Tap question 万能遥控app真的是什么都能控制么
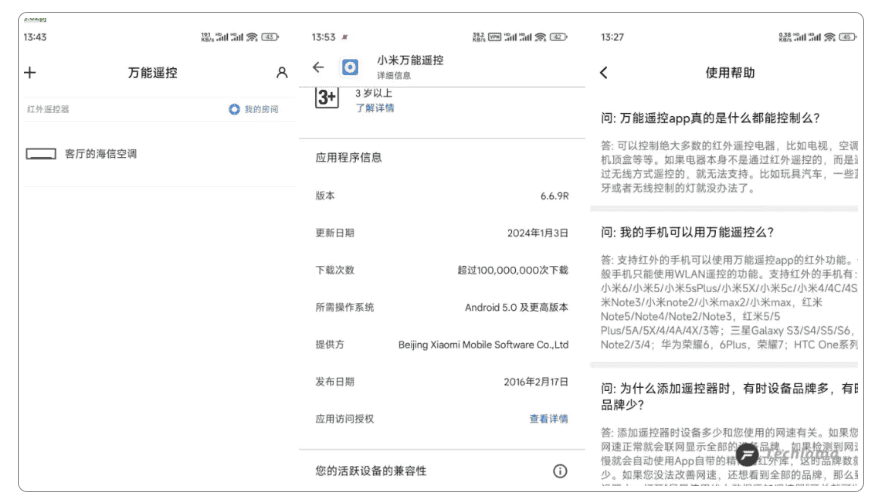This screenshot has width=881, height=502. tap(710, 118)
